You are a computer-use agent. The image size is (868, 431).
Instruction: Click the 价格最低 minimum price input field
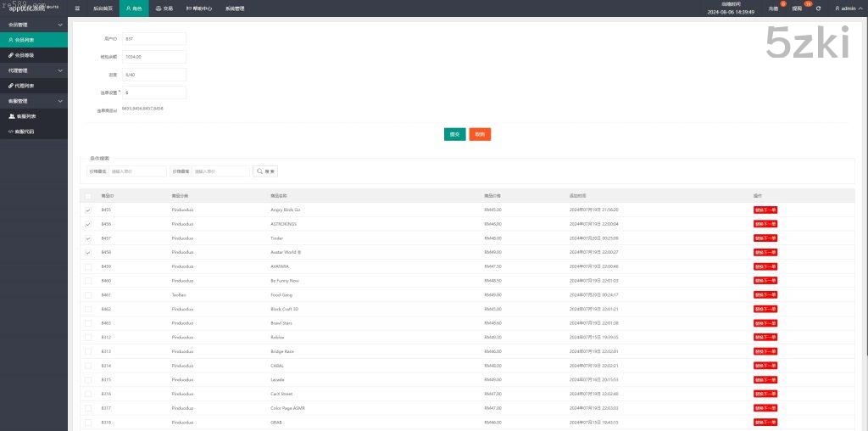point(138,171)
